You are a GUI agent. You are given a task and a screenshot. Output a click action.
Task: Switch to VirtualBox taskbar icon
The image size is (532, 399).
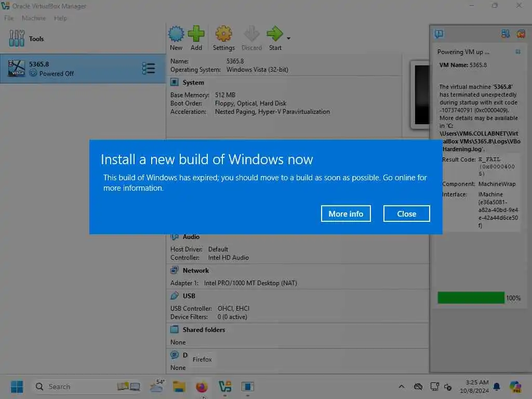point(224,387)
